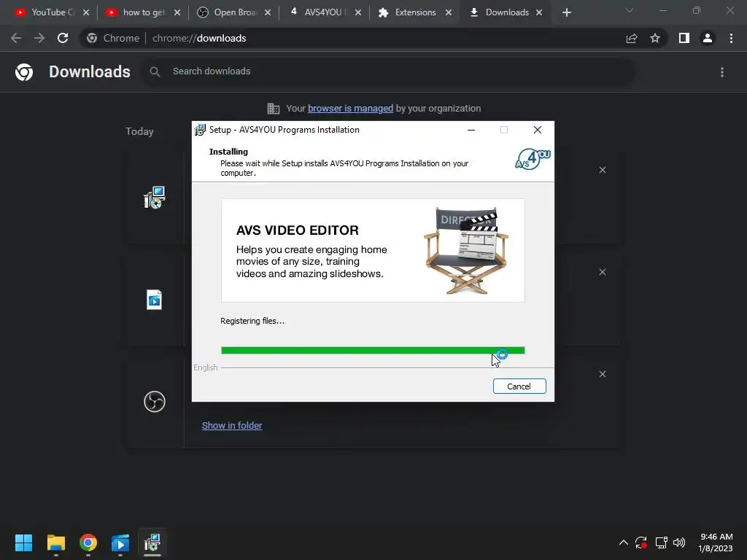
Task: Open the Chrome three-dot menu
Action: coord(731,38)
